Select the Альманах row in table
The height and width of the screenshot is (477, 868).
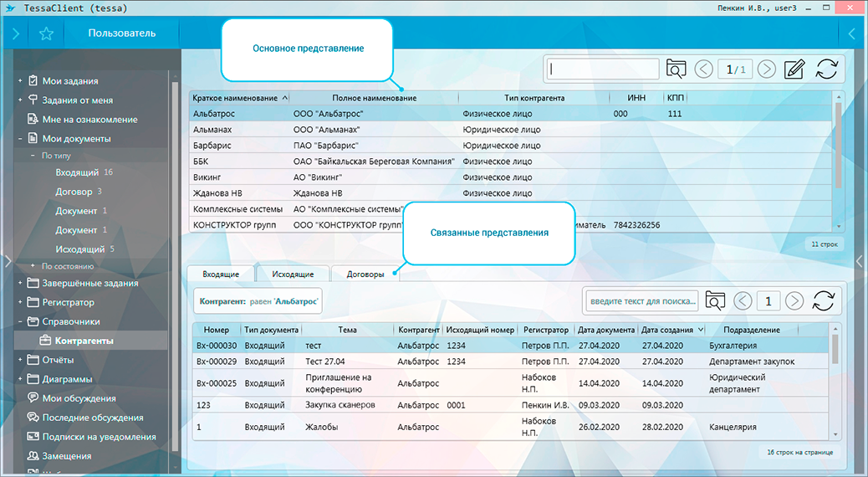(212, 130)
